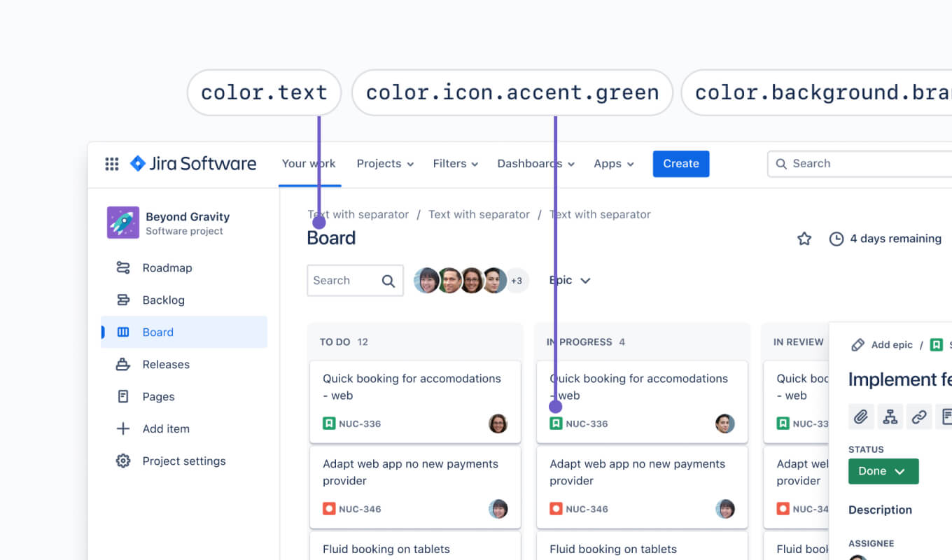Open the Project settings gear icon
The width and height of the screenshot is (952, 560).
click(x=122, y=461)
